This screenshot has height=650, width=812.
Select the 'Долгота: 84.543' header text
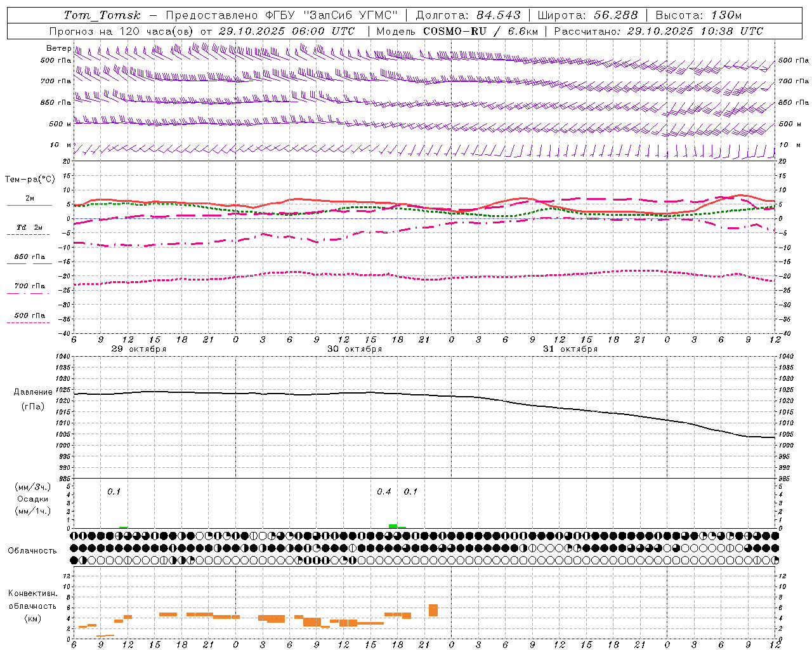click(468, 15)
